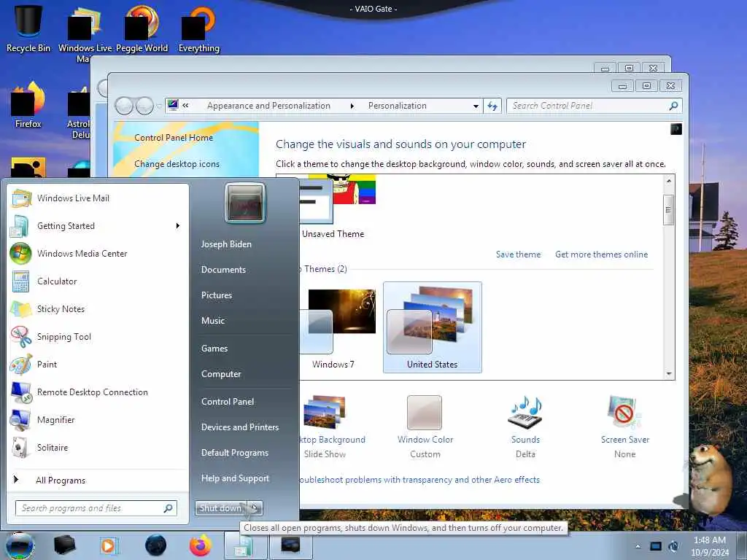Open recent pages dropdown near Back button
747x560 pixels.
coord(159,106)
